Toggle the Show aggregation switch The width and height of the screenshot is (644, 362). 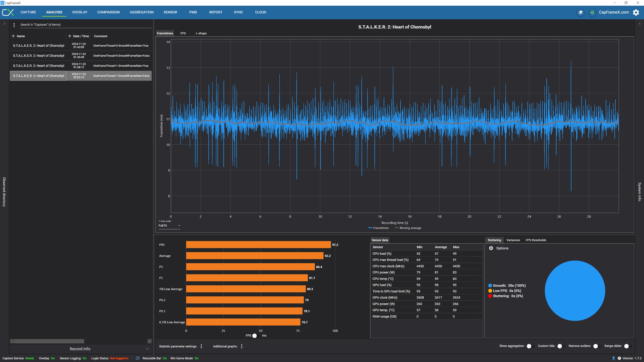pyautogui.click(x=530, y=346)
